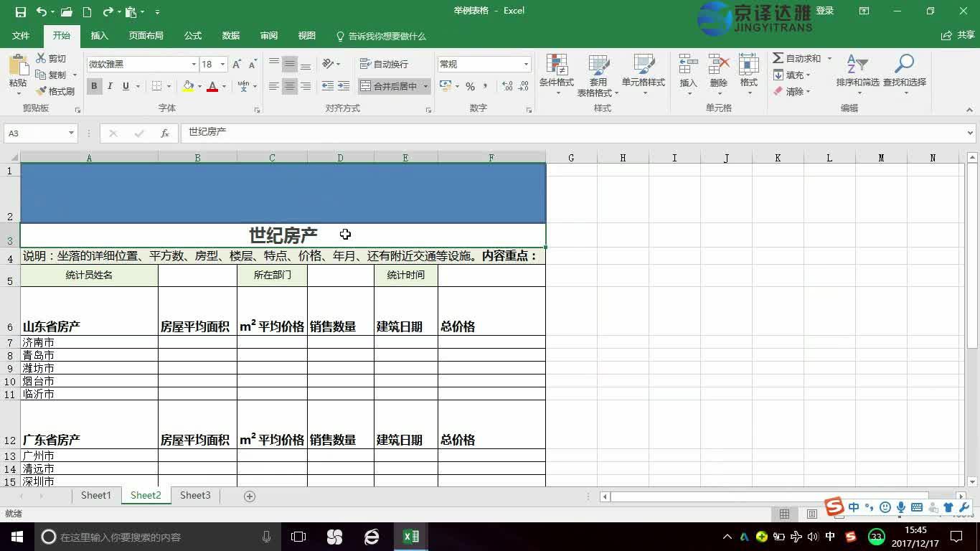The image size is (980, 551).
Task: Toggle bold formatting
Action: pyautogui.click(x=94, y=86)
